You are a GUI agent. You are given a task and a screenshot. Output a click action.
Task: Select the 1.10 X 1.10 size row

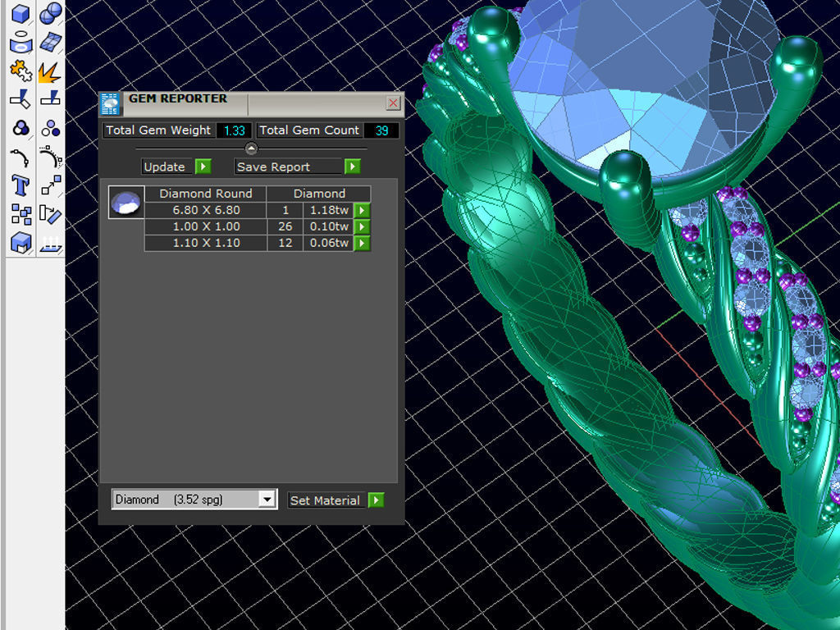point(206,243)
